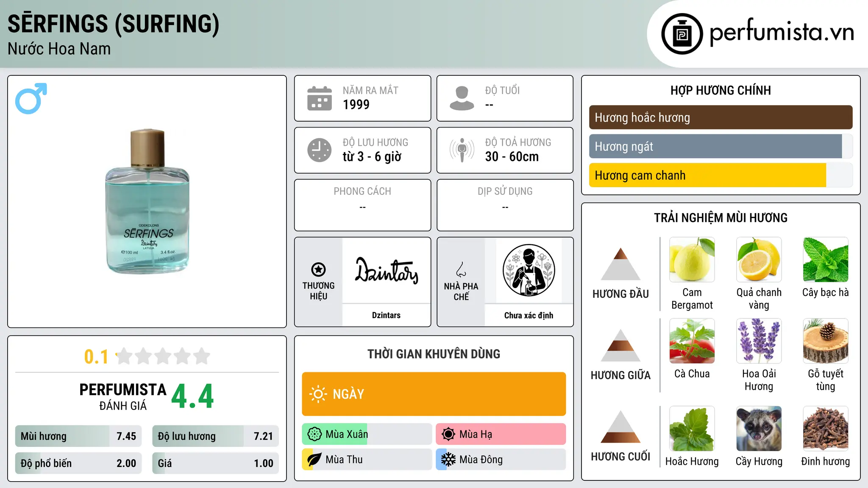Click the clock icon beside Độ lưu hương
The width and height of the screenshot is (868, 488).
tap(320, 150)
